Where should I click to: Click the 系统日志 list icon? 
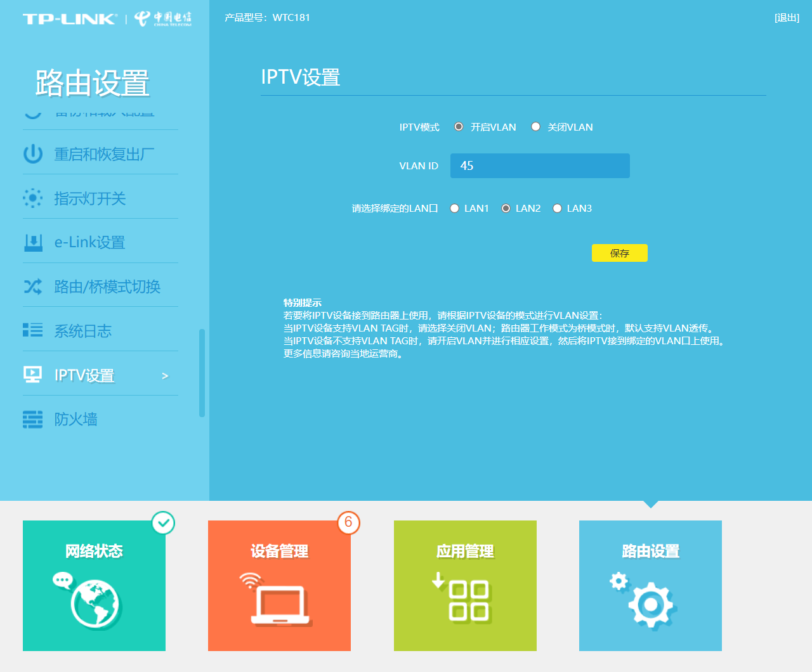click(x=33, y=330)
